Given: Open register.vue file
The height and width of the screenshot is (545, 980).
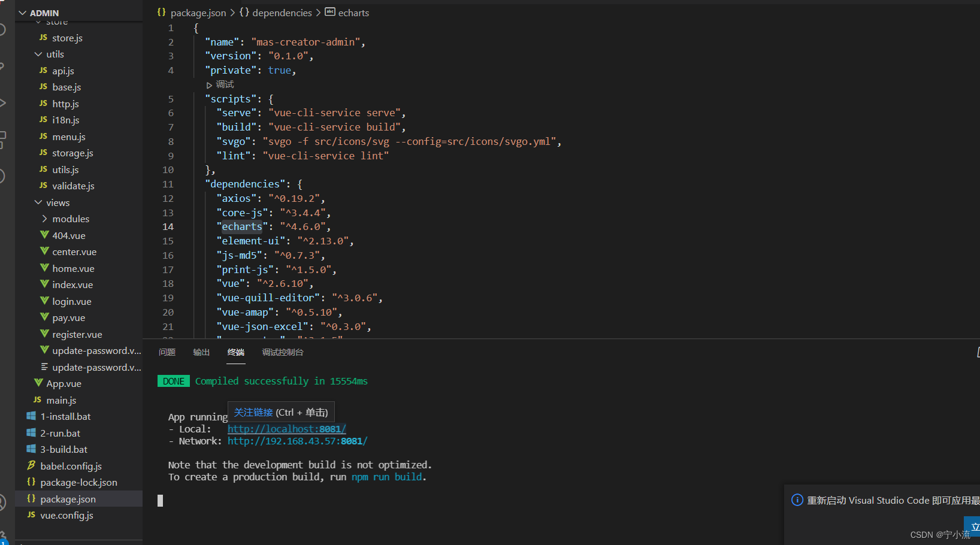Looking at the screenshot, I should point(77,334).
